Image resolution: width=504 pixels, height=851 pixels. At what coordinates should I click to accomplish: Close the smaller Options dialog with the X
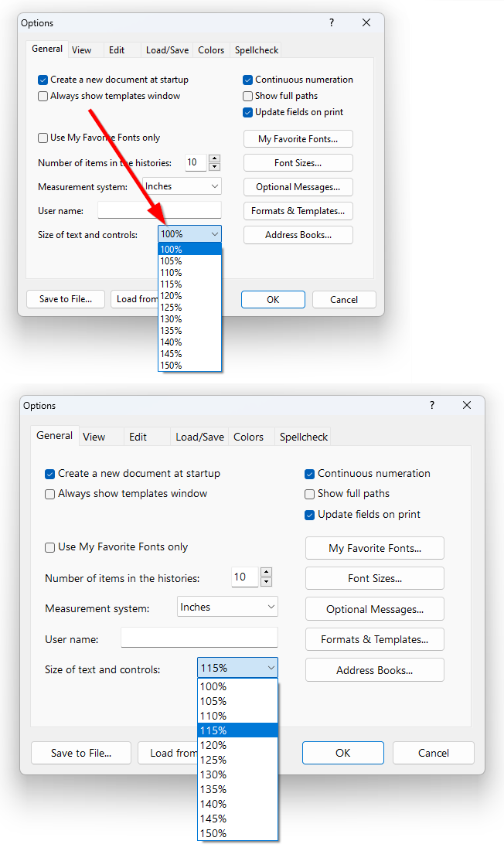[x=366, y=23]
